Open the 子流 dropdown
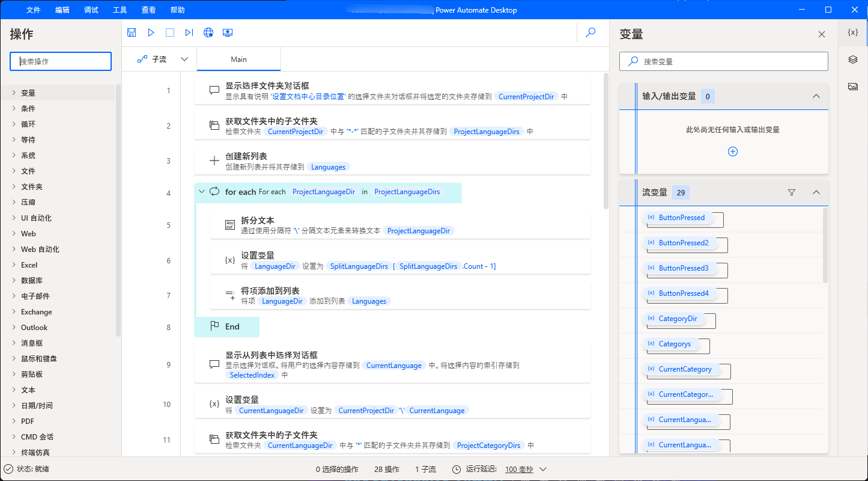Viewport: 868px width, 481px height. coord(184,60)
